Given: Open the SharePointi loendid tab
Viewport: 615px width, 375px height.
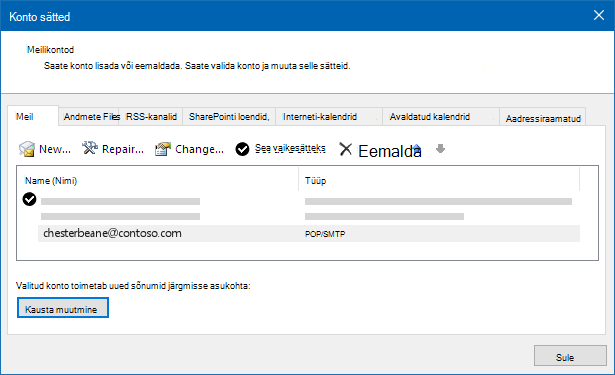Looking at the screenshot, I should 229,117.
